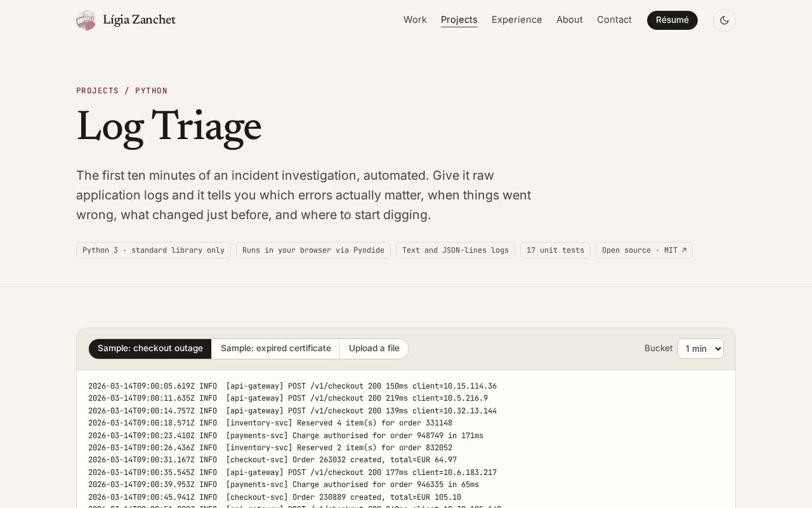812x508 pixels.
Task: Choose the Upload a file option
Action: tap(374, 349)
